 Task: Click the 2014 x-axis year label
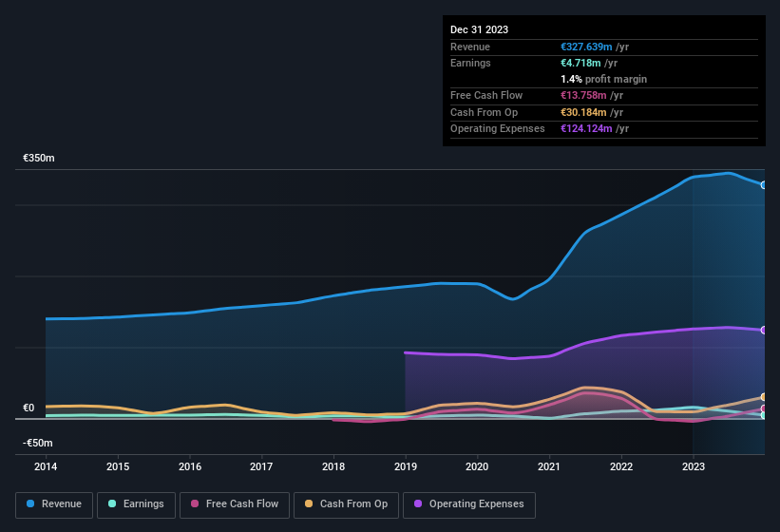pos(47,467)
